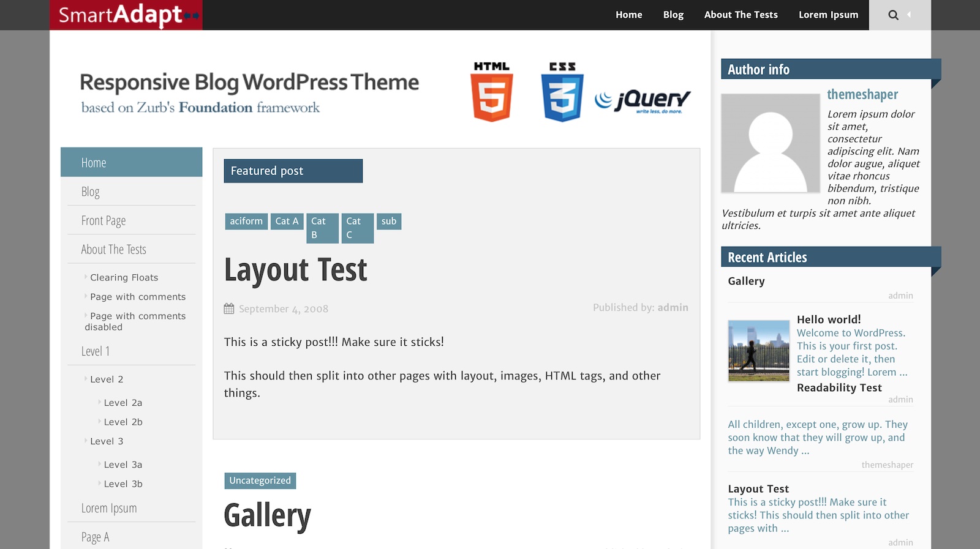
Task: Click the HTML5 logo in banner
Action: [x=492, y=92]
